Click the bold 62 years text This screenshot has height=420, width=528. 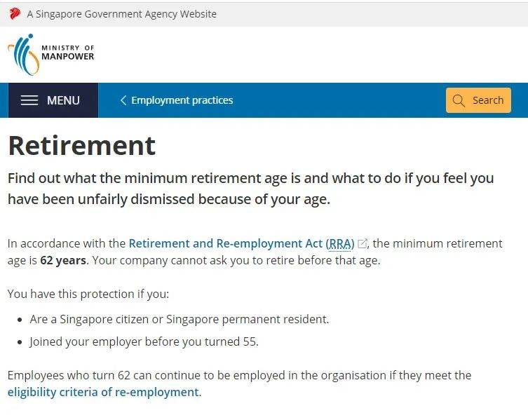63,260
